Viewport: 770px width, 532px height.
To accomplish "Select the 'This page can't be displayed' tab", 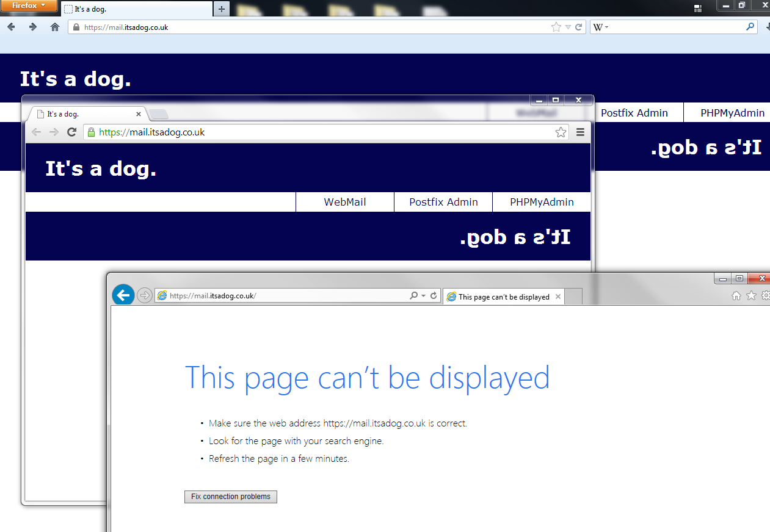I will pos(504,297).
